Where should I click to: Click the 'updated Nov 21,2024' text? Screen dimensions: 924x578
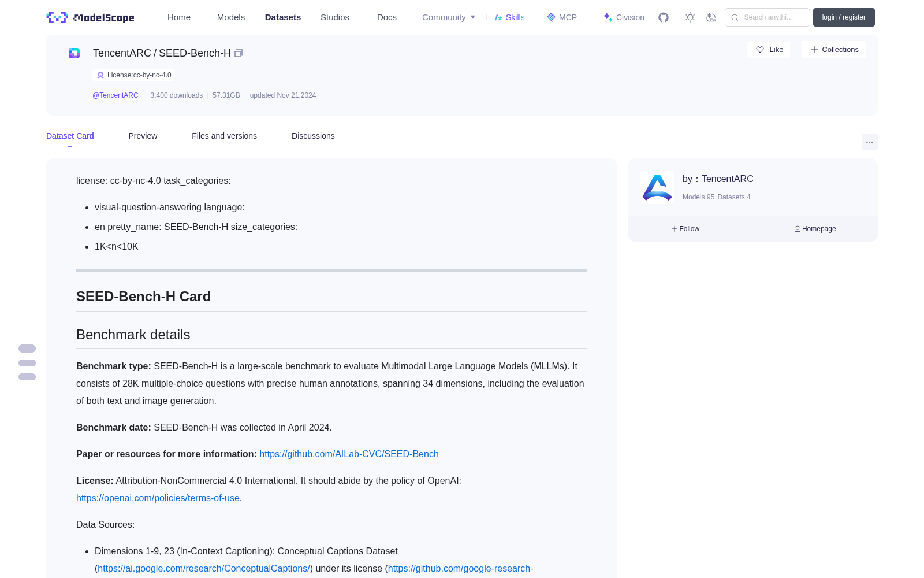pos(283,95)
